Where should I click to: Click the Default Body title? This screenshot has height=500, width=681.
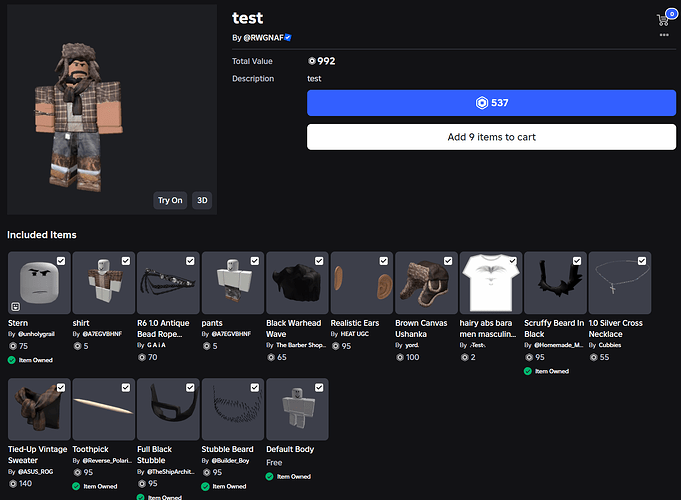point(290,450)
